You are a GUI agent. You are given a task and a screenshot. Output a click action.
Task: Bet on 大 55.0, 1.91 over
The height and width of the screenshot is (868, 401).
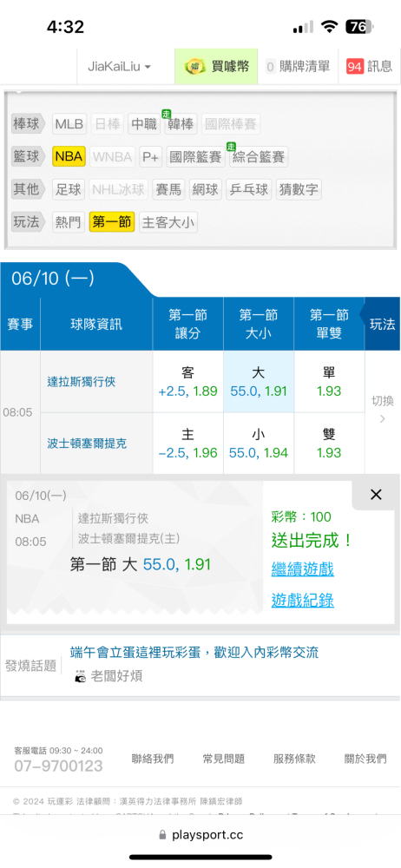pos(259,381)
